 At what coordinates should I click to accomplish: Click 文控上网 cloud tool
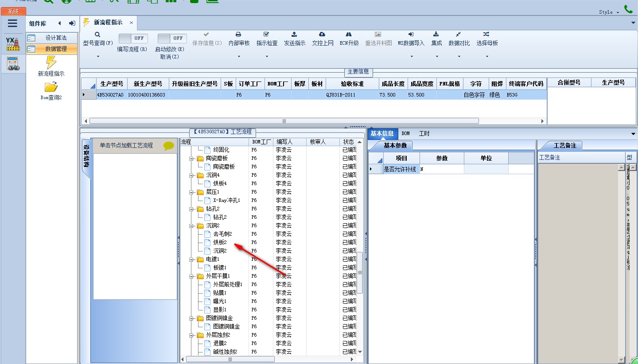(323, 39)
